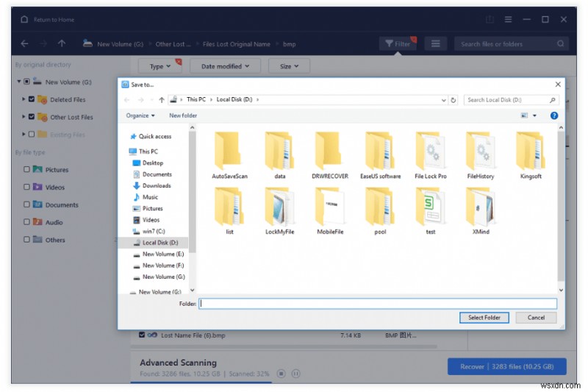Screen dimensions: 588x392
Task: Uncheck the Deleted Files checkbox
Action: (32, 99)
